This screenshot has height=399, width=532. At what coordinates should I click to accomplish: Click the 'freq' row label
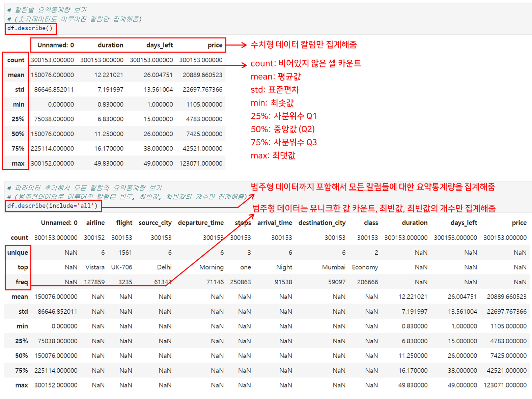pyautogui.click(x=22, y=282)
